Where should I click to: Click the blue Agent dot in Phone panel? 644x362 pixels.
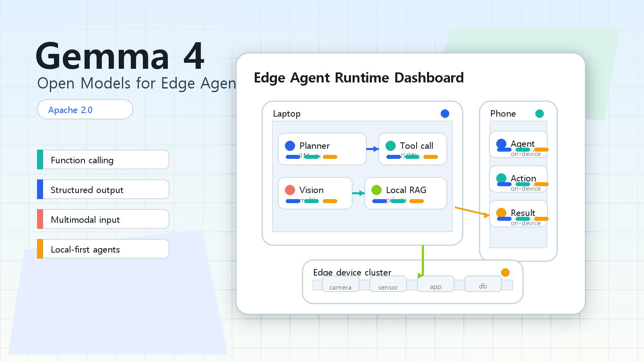pyautogui.click(x=501, y=144)
